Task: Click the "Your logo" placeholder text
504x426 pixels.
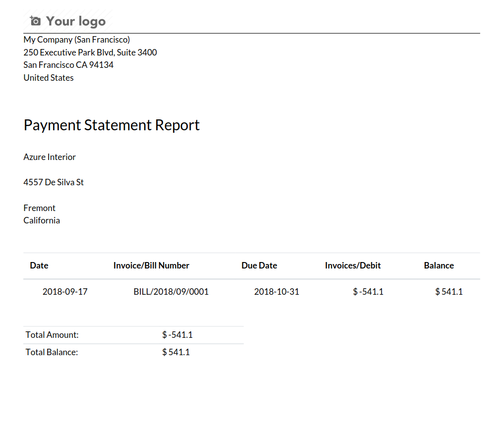Action: 76,21
